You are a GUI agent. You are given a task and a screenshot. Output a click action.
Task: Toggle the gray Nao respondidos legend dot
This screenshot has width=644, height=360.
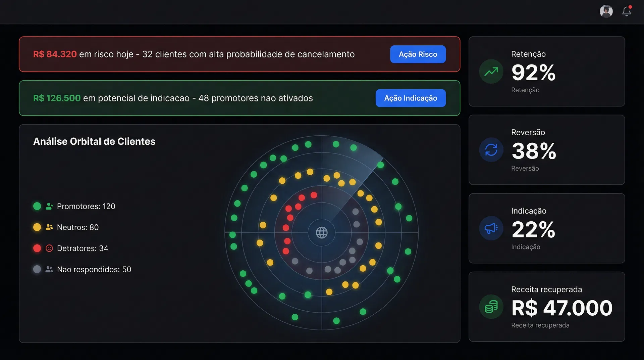point(37,269)
